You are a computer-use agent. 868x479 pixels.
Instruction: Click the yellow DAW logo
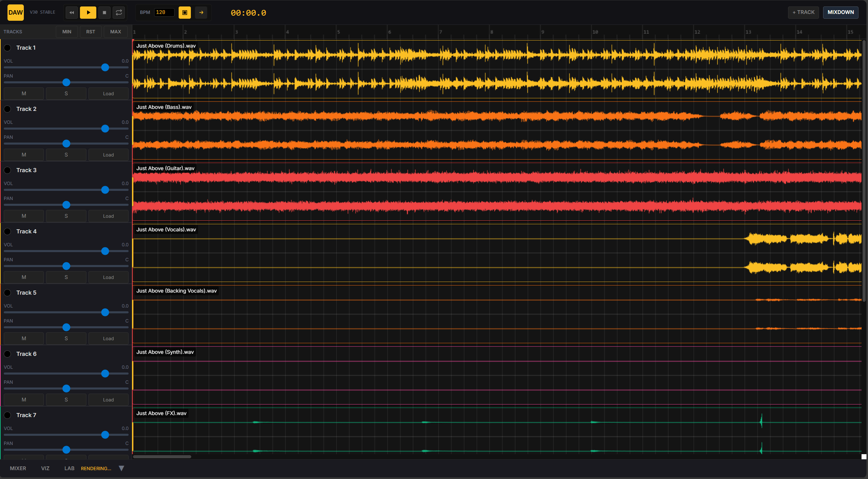[16, 13]
